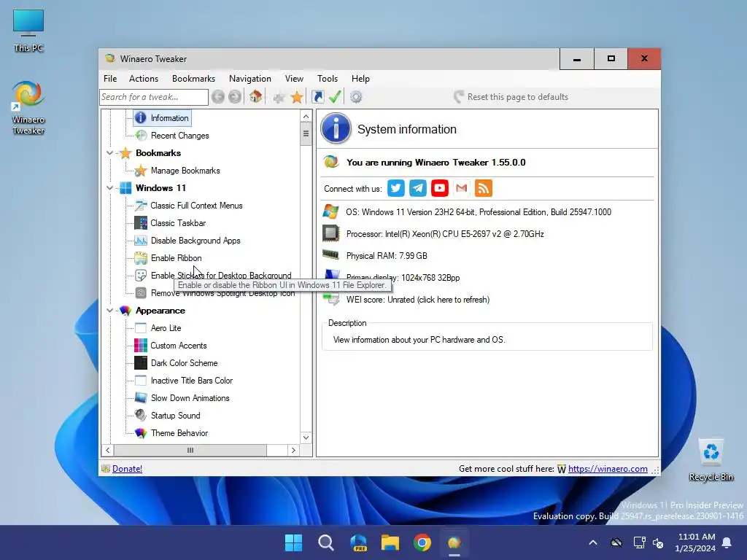Click Reset this page to defaults
This screenshot has height=560, width=747.
511,97
